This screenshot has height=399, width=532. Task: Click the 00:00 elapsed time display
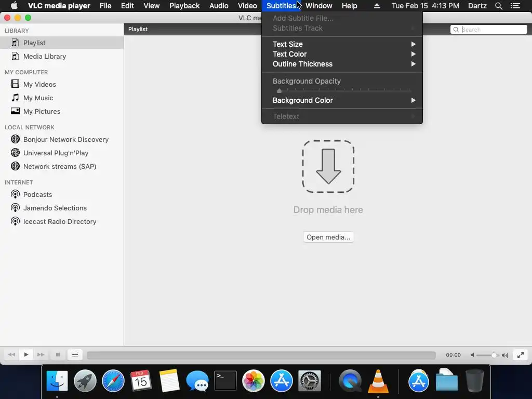click(453, 355)
